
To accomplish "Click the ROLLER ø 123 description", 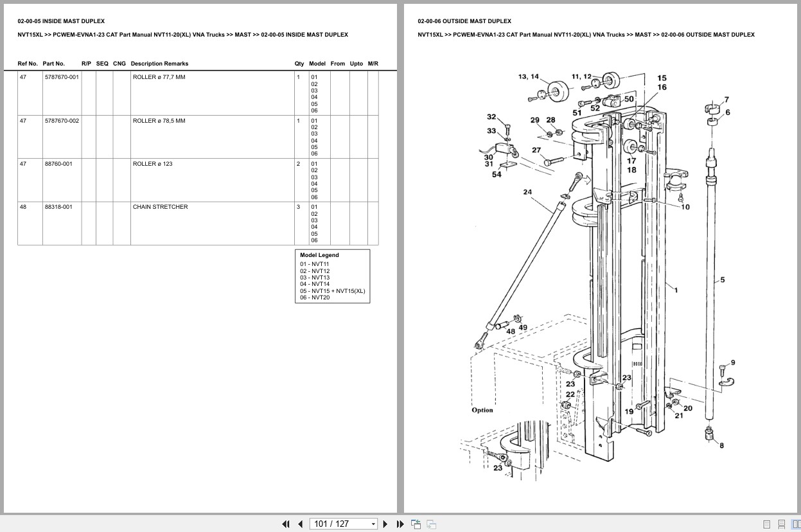I will 153,164.
